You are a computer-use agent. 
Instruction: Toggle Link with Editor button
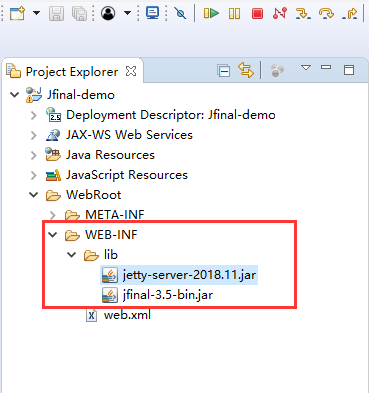246,70
